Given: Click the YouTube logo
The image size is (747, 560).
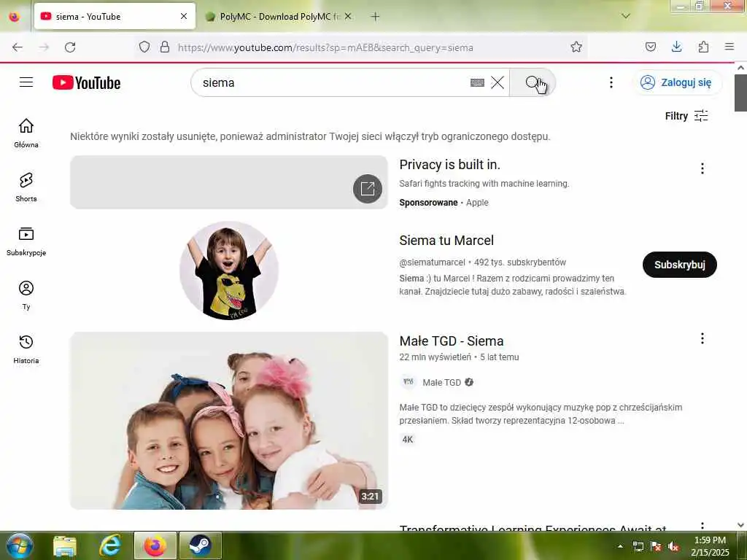Looking at the screenshot, I should [x=86, y=83].
